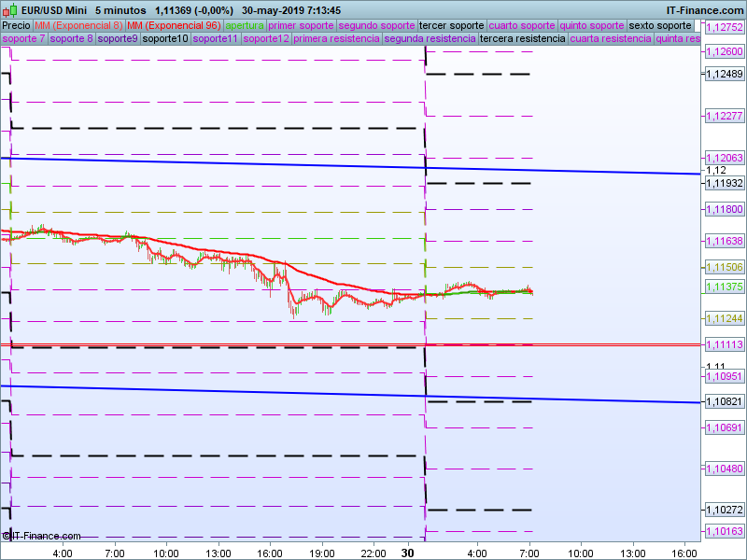Click the bold 30 date marker on time axis
The image size is (747, 560).
click(407, 553)
